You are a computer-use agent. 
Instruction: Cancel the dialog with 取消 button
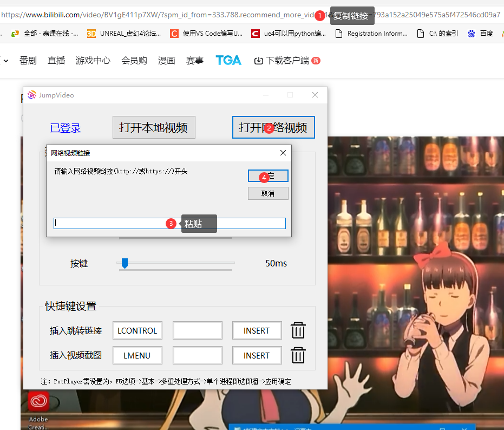click(x=268, y=193)
